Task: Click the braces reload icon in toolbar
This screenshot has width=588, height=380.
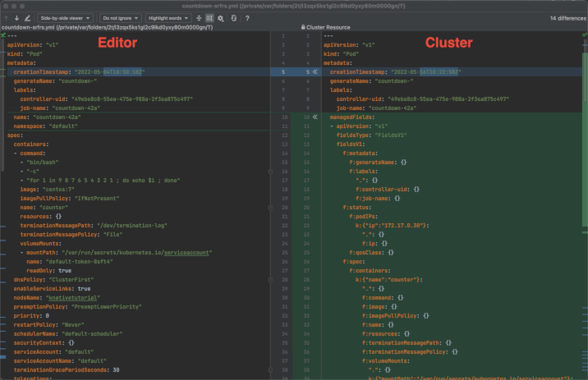Action: click(233, 18)
